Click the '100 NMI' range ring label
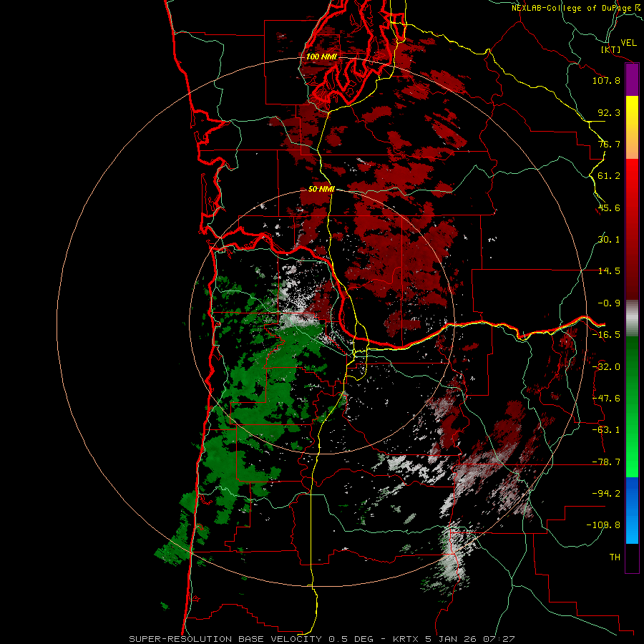644x644 pixels. (321, 57)
